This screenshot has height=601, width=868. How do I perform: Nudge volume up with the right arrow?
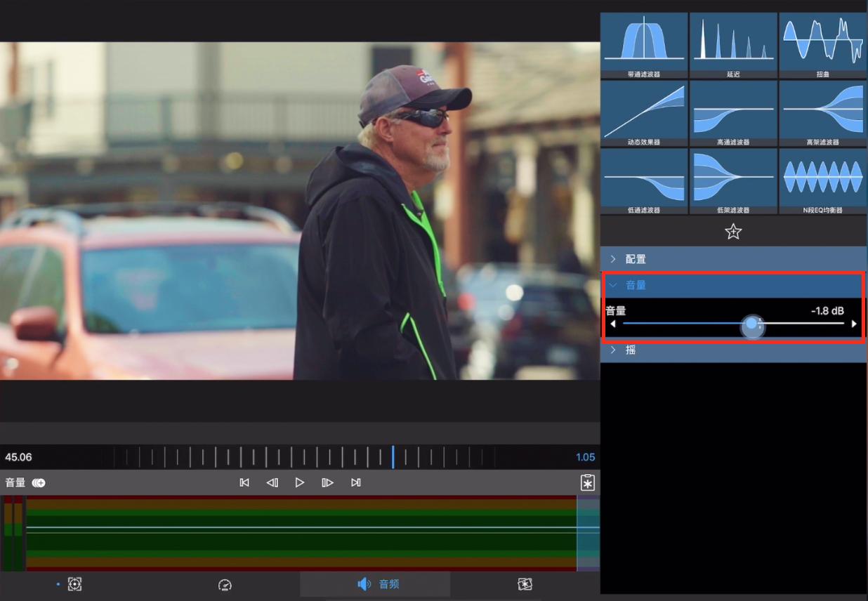click(x=854, y=324)
